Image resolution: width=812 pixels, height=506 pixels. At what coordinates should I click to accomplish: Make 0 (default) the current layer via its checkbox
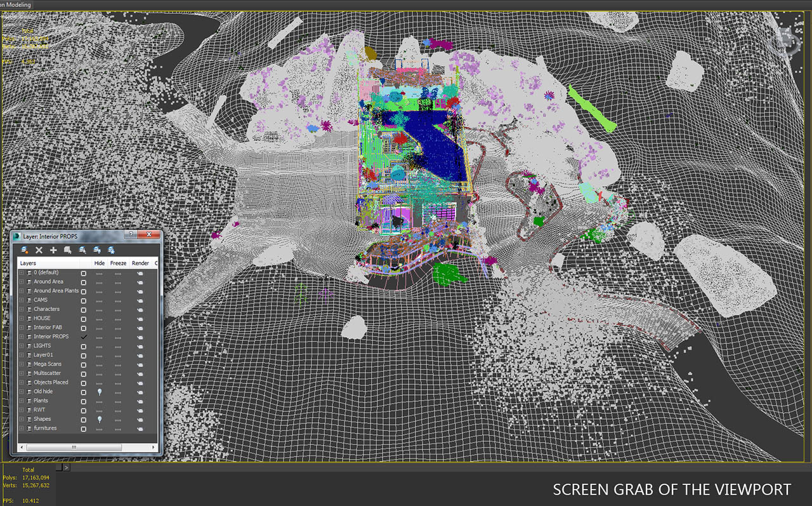(83, 273)
